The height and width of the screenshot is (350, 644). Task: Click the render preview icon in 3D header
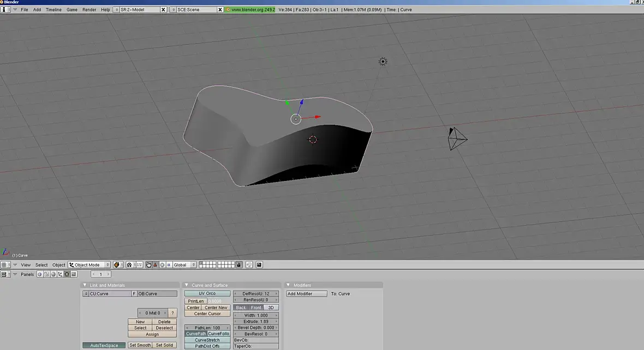tap(259, 265)
